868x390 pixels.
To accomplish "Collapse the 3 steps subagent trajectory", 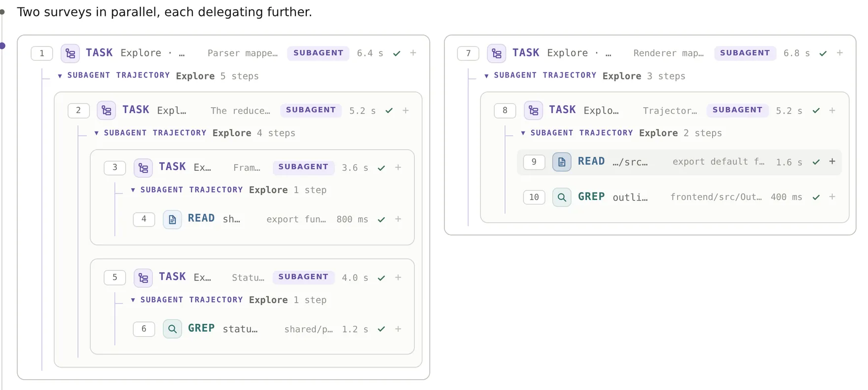I will tap(486, 76).
